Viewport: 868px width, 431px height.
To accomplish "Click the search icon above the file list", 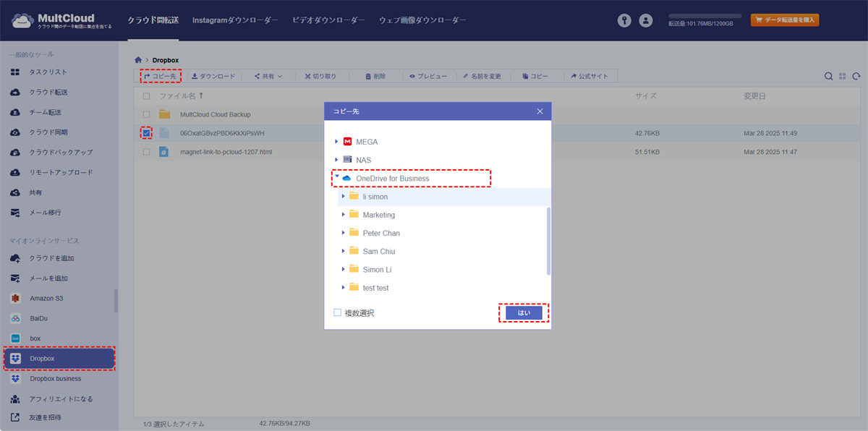I will point(829,76).
